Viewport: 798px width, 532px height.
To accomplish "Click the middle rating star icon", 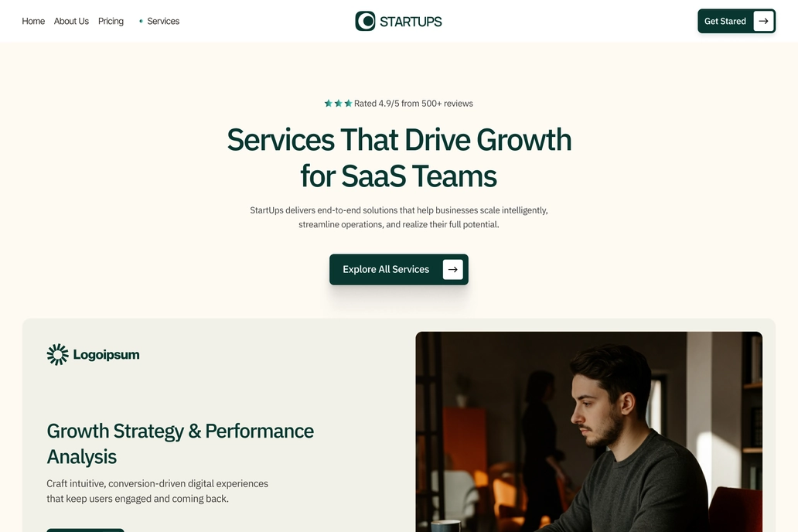I will pos(338,104).
